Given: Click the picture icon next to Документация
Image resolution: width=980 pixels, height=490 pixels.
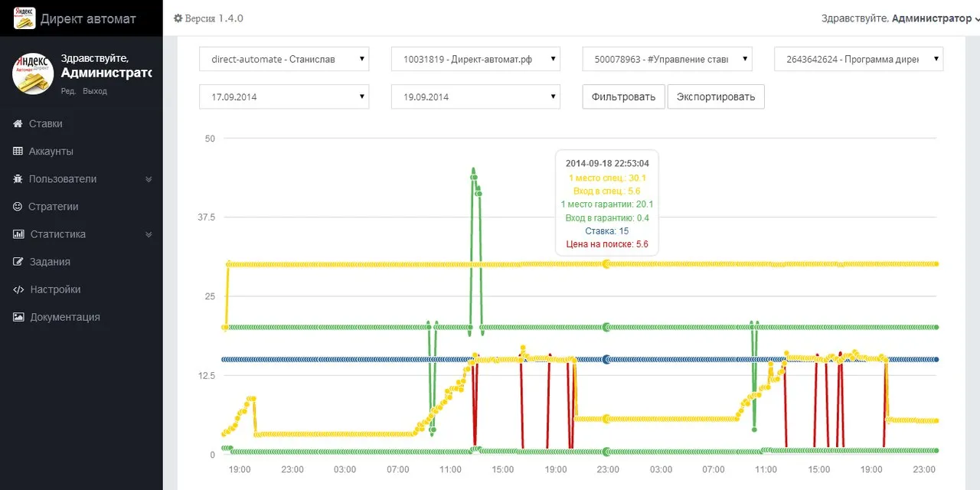Looking at the screenshot, I should tap(18, 317).
